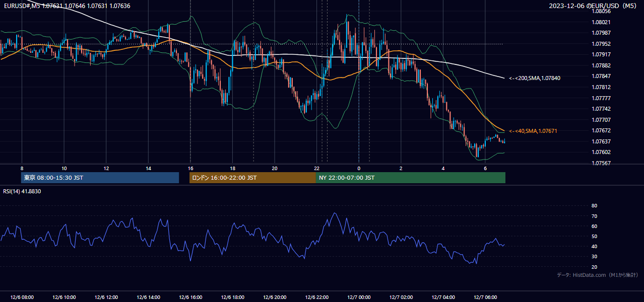
Task: Click the 12/6 10:00 time label
Action: (x=64, y=297)
